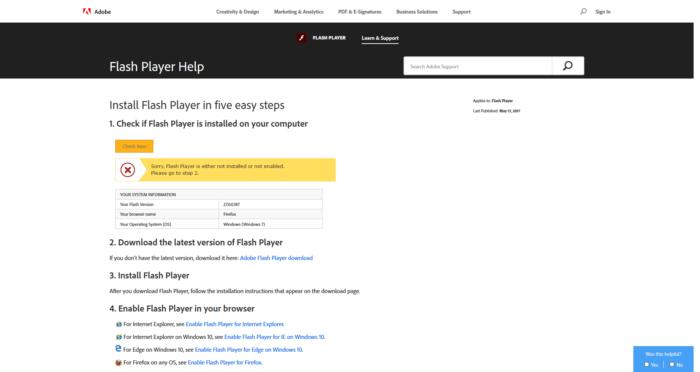700x372 pixels.
Task: Open the Business Solutions menu
Action: [417, 12]
